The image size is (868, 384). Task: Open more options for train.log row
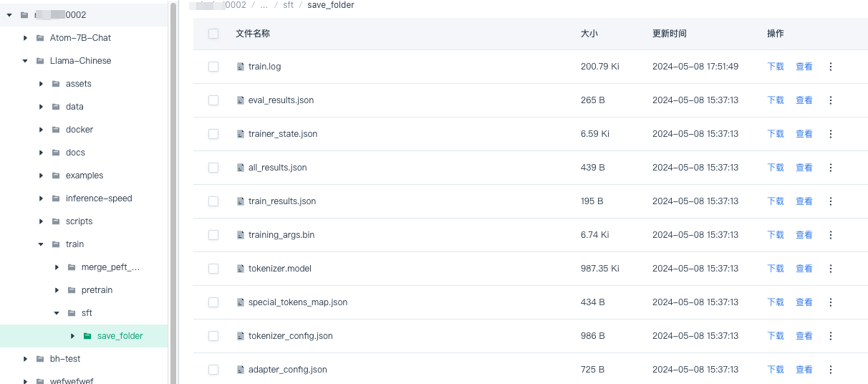(831, 67)
